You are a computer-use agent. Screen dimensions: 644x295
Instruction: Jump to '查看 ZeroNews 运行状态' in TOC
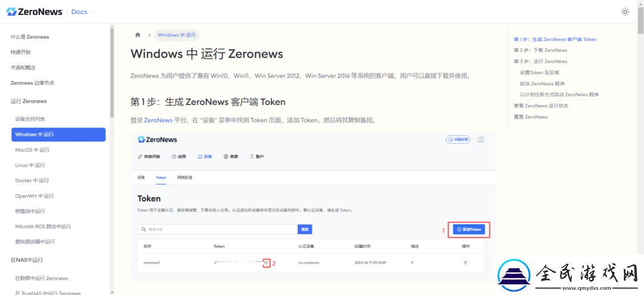(541, 105)
